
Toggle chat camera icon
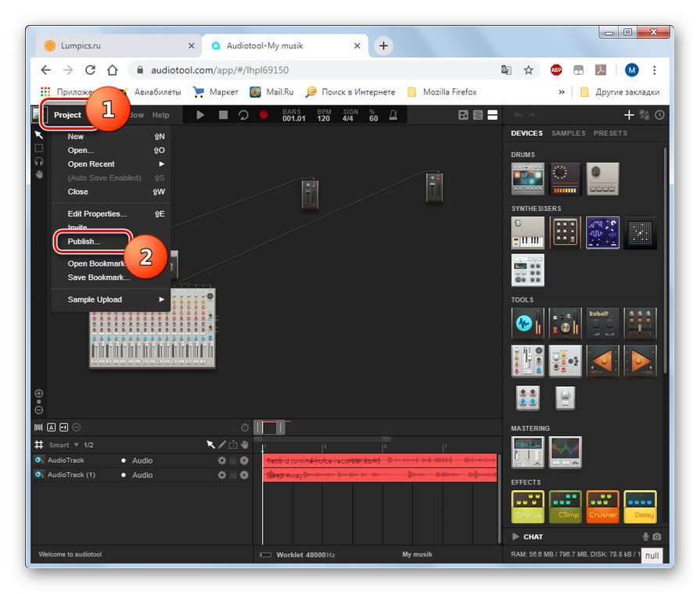pos(657,536)
